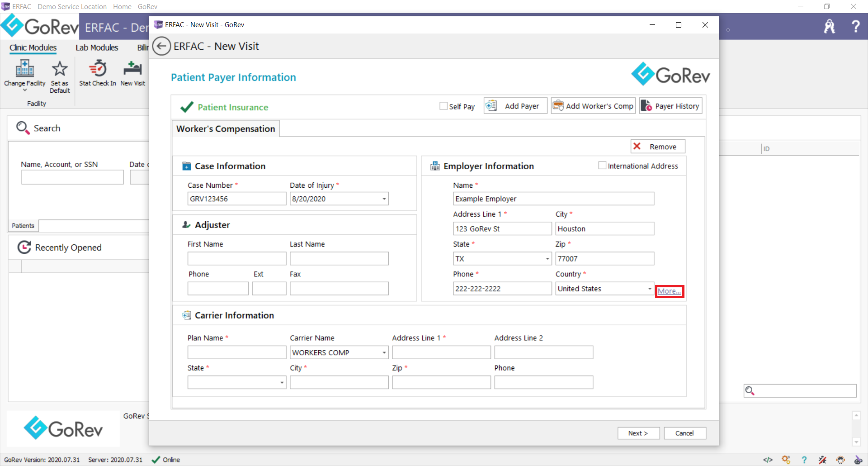This screenshot has width=868, height=466.
Task: Click the Adjuster Fax field
Action: point(339,289)
